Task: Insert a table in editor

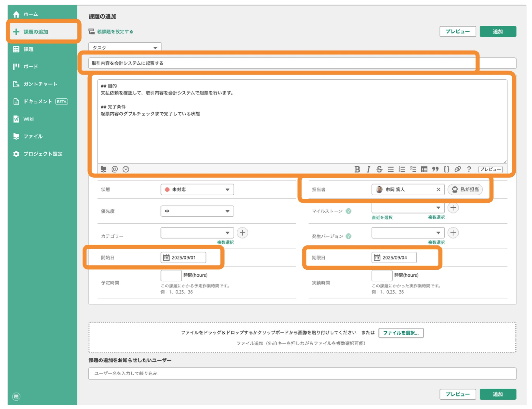Action: (424, 169)
